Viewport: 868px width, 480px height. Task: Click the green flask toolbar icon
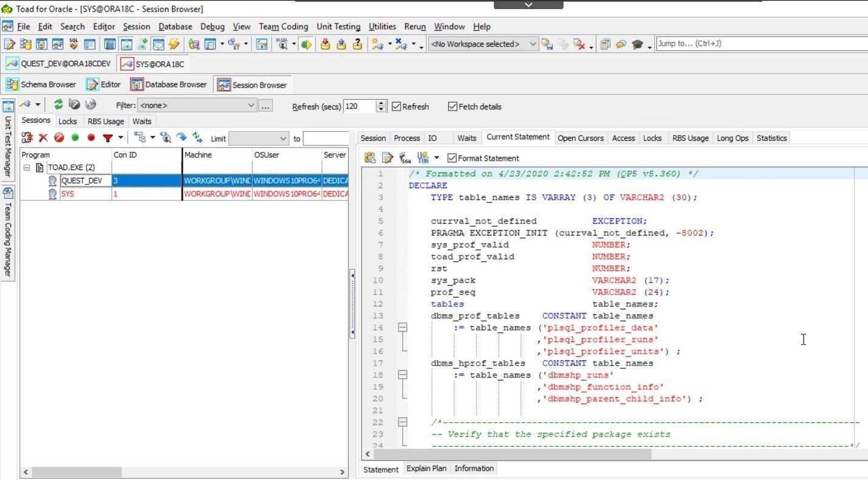coord(142,44)
